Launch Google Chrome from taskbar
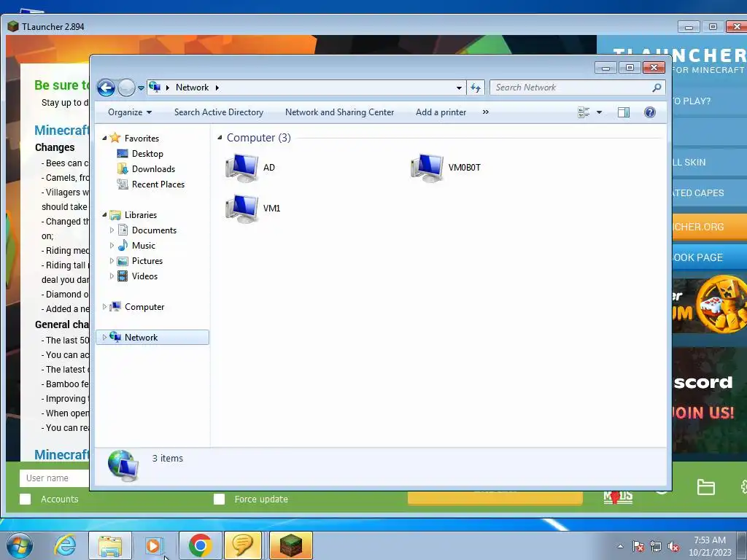The image size is (747, 560). (200, 545)
